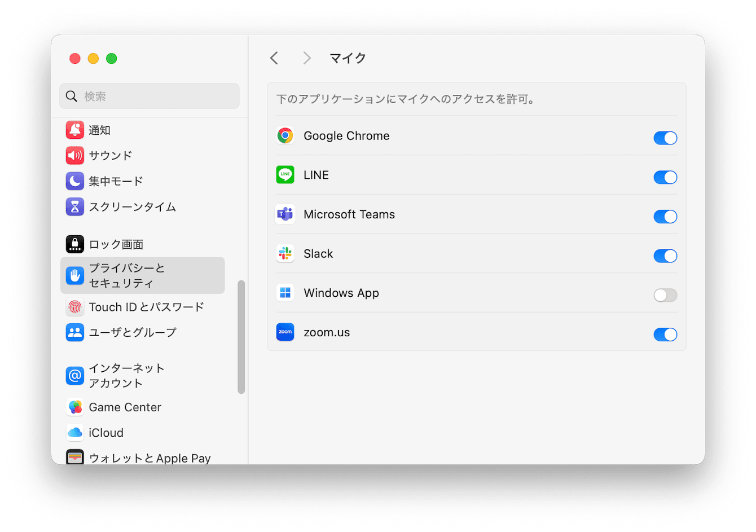This screenshot has width=756, height=532.
Task: Click the Windows App icon
Action: (x=285, y=293)
